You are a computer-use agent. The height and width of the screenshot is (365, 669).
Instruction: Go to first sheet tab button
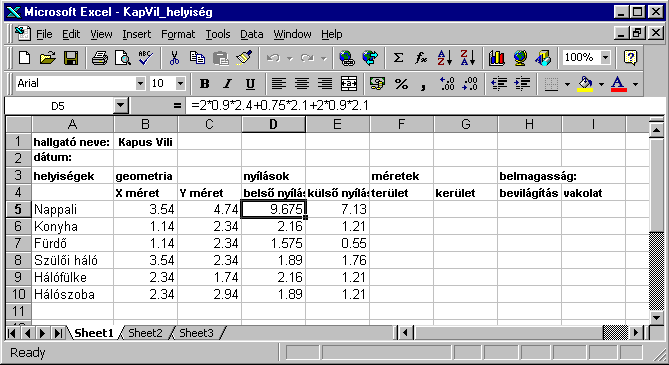pyautogui.click(x=12, y=333)
